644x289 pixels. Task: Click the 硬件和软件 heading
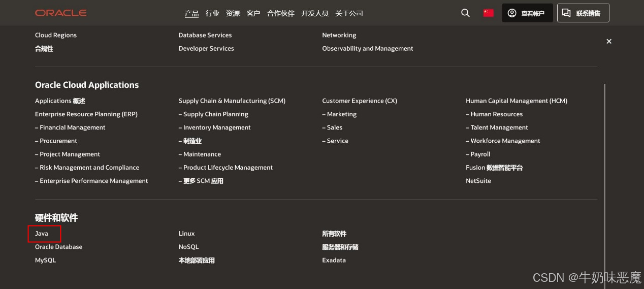(x=56, y=218)
